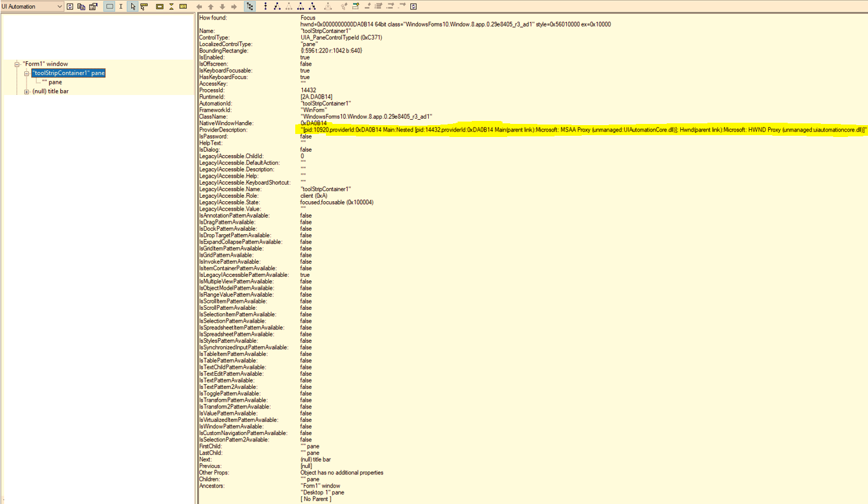Click ProcessId value 14432
868x504 pixels.
(x=308, y=90)
